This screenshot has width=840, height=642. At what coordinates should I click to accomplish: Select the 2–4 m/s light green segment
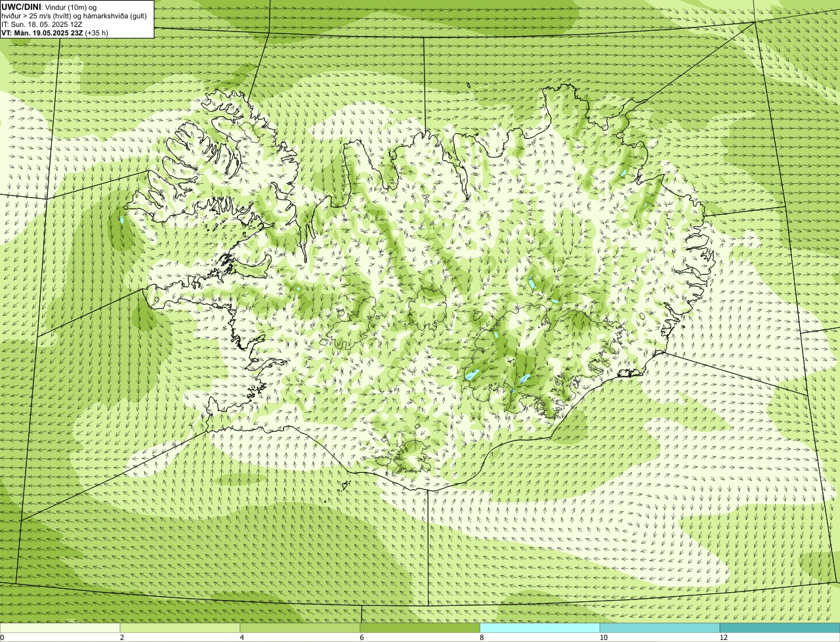pos(180,628)
